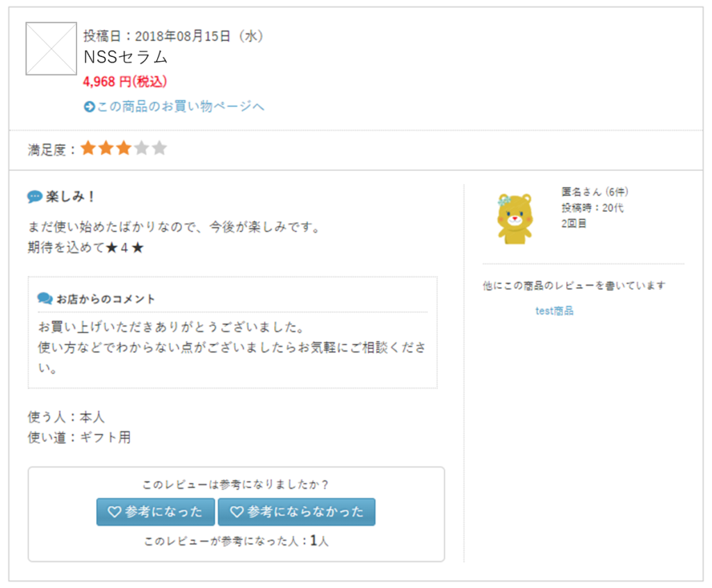Click the fourth gray satisfaction star
The width and height of the screenshot is (712, 588).
(x=142, y=148)
